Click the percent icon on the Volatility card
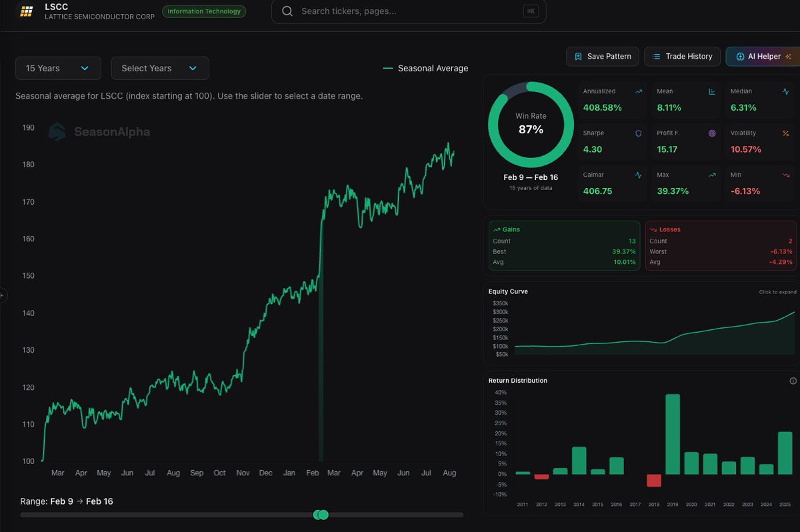This screenshot has height=532, width=800. [x=785, y=133]
